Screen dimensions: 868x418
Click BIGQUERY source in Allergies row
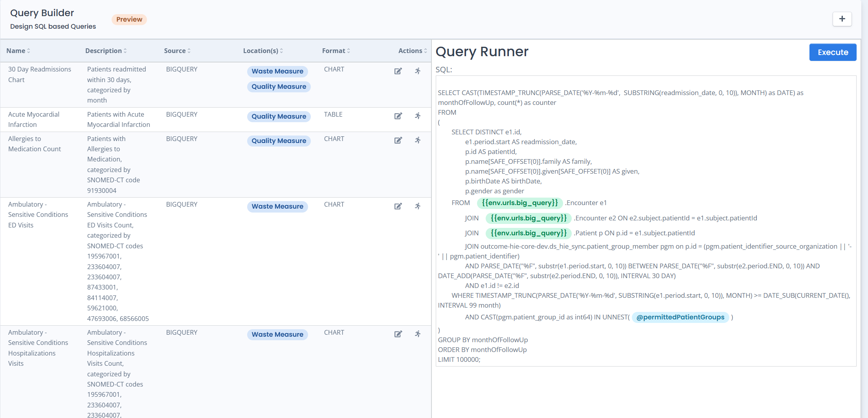click(182, 139)
